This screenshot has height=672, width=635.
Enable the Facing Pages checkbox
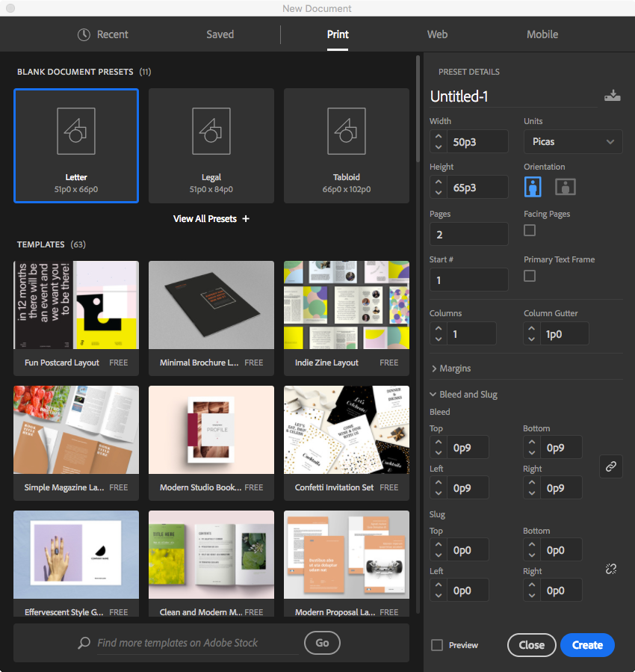click(530, 230)
